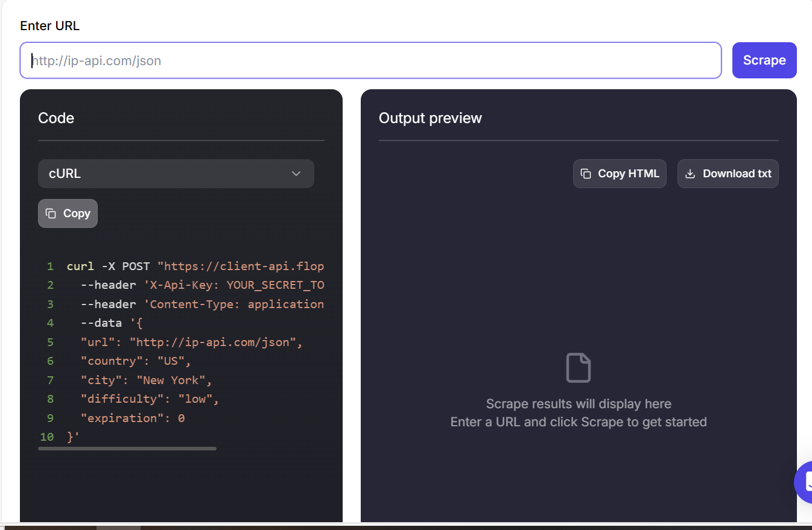Click the Scrape button
This screenshot has height=530, width=812.
(764, 60)
